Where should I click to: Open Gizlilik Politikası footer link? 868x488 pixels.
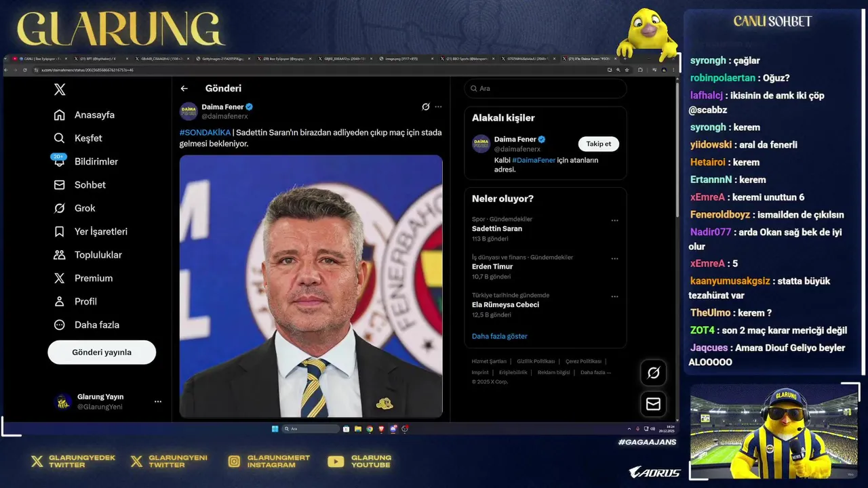(536, 361)
